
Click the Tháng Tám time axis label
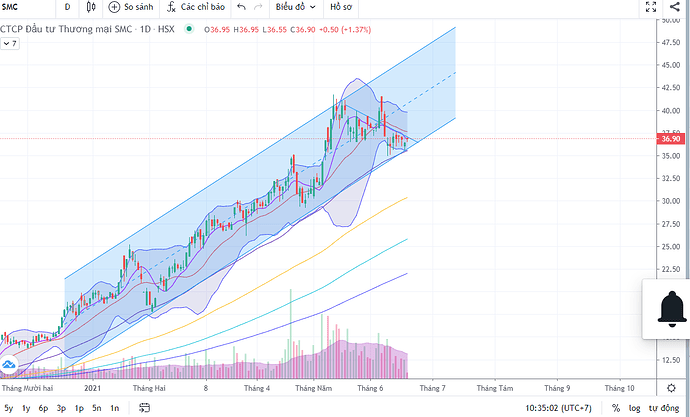(495, 388)
